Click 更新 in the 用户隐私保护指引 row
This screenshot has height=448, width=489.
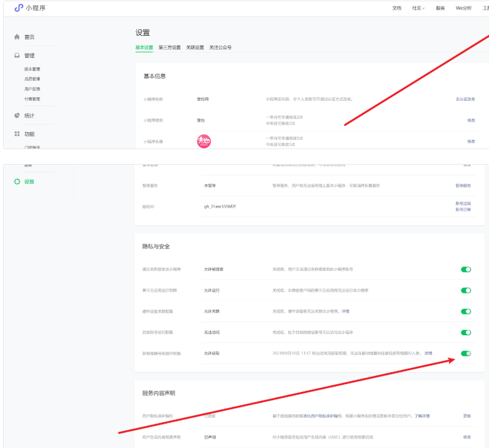[x=467, y=416]
